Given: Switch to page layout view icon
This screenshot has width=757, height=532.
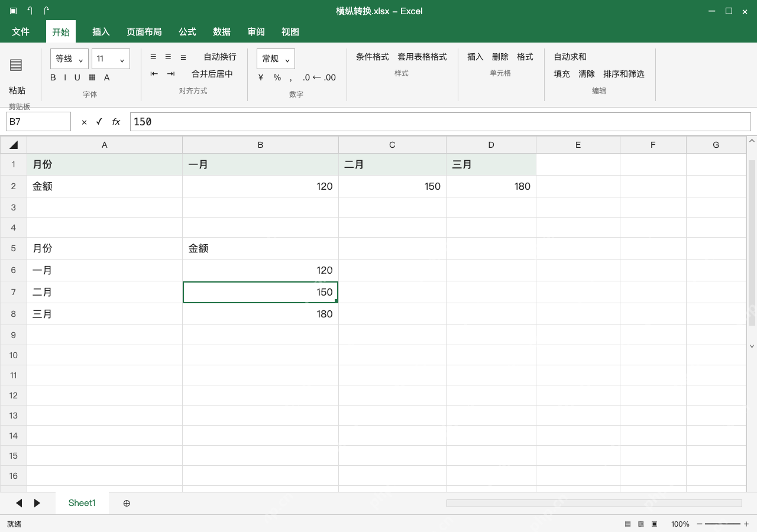Looking at the screenshot, I should click(x=641, y=524).
